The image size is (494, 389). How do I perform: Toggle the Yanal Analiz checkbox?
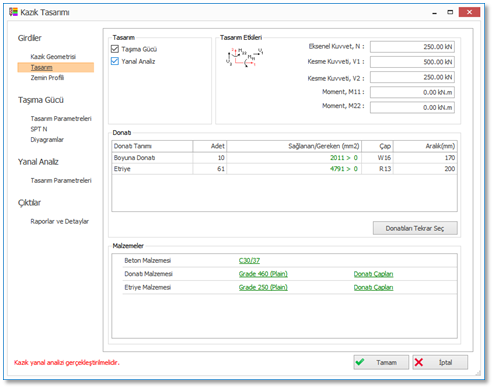point(115,61)
